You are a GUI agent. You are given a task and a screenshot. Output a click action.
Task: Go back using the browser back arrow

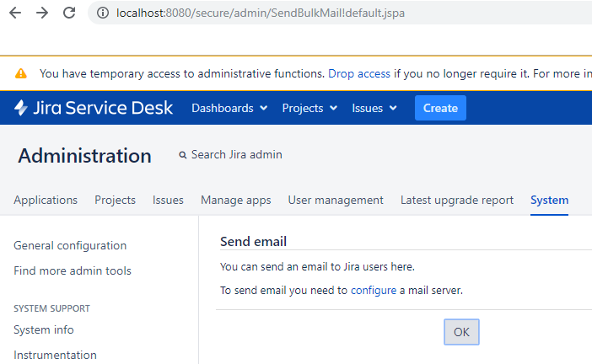(x=15, y=13)
